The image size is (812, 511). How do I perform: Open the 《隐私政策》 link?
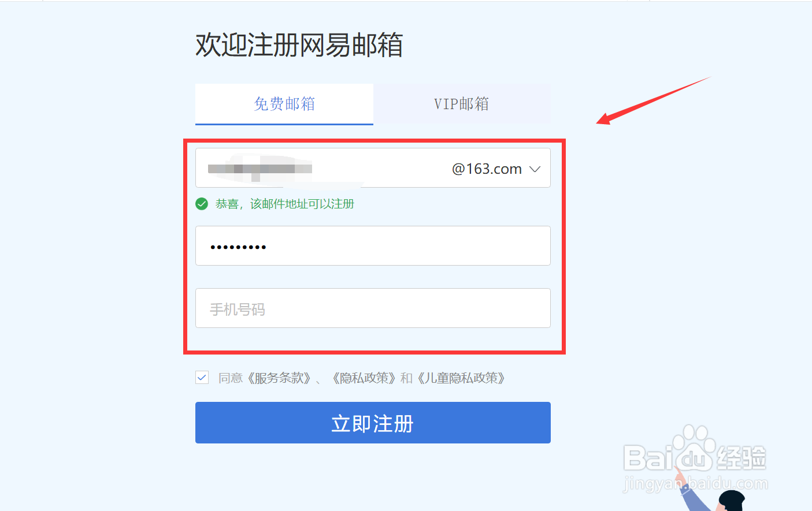364,378
